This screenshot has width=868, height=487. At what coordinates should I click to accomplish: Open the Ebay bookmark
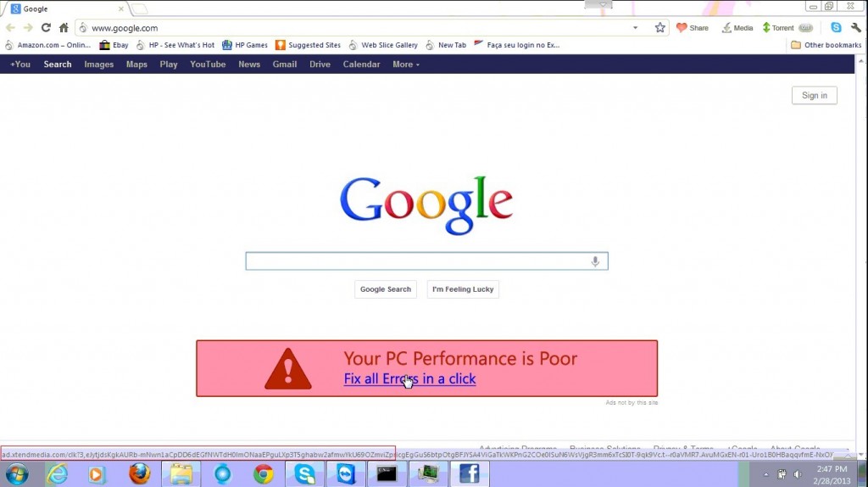114,45
